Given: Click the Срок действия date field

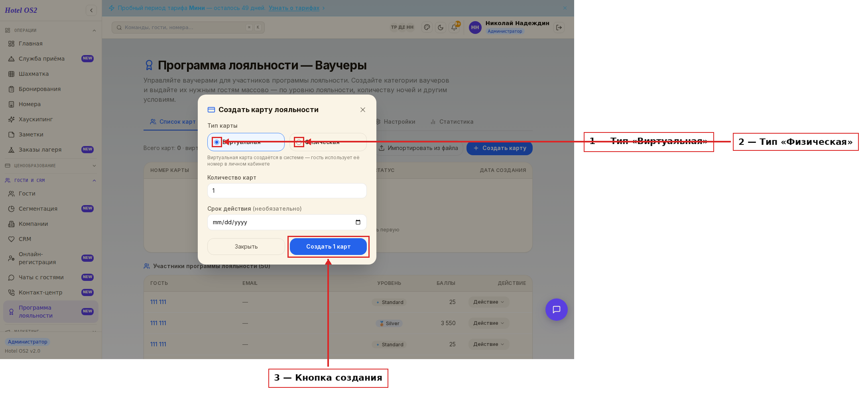Looking at the screenshot, I should point(287,222).
